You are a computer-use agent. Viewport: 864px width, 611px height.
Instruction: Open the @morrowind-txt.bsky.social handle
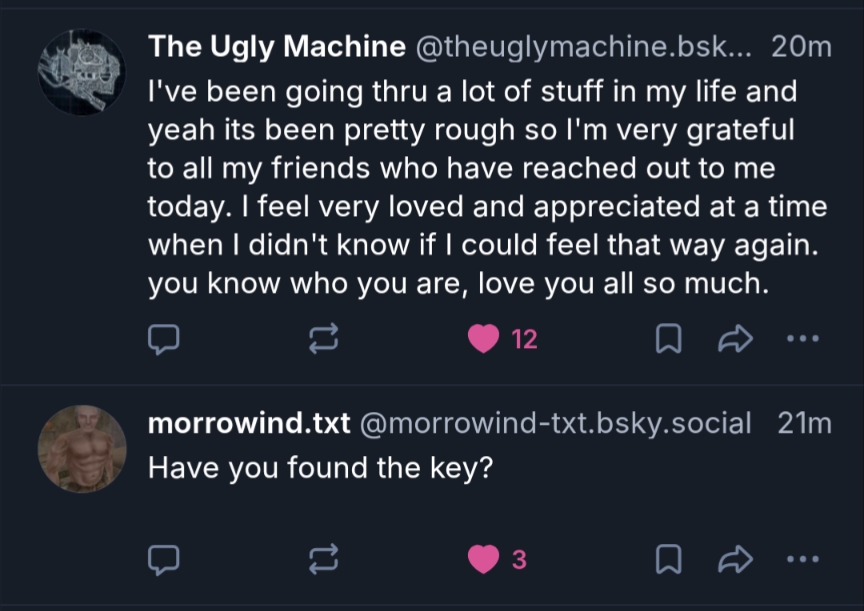coord(554,423)
